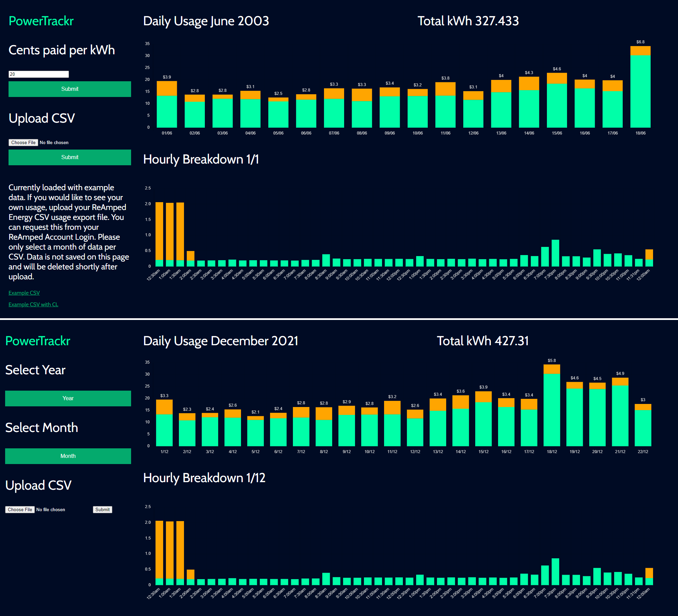Submit the CSV upload in top panel
678x616 pixels.
click(x=70, y=157)
